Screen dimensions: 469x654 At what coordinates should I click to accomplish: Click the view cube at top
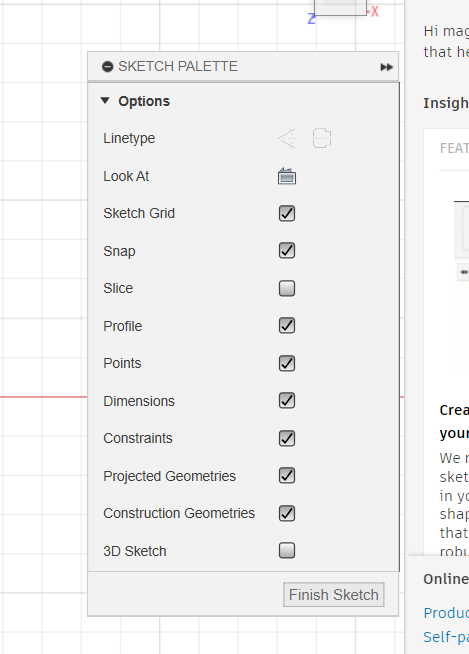[x=340, y=8]
